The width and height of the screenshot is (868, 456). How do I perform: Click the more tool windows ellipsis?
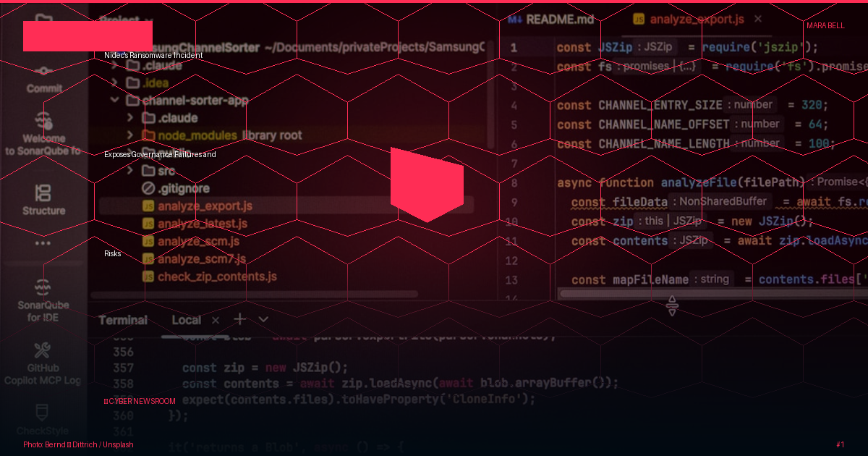[x=43, y=243]
